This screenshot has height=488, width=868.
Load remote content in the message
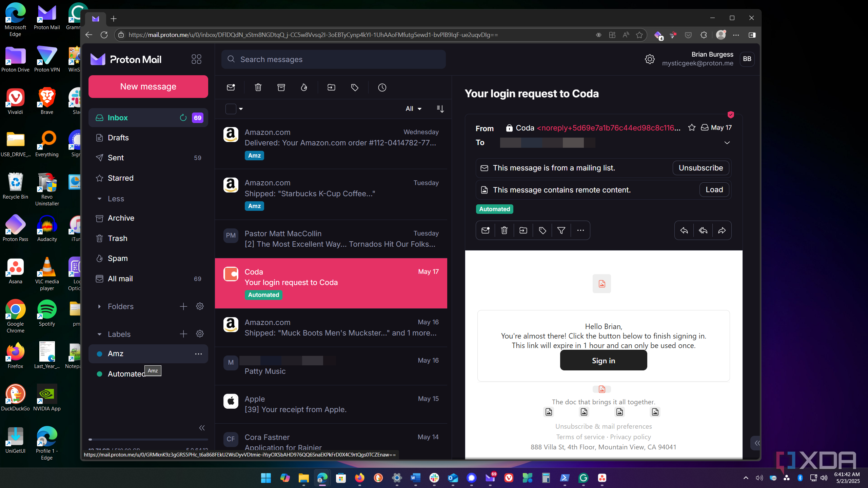[x=714, y=189]
